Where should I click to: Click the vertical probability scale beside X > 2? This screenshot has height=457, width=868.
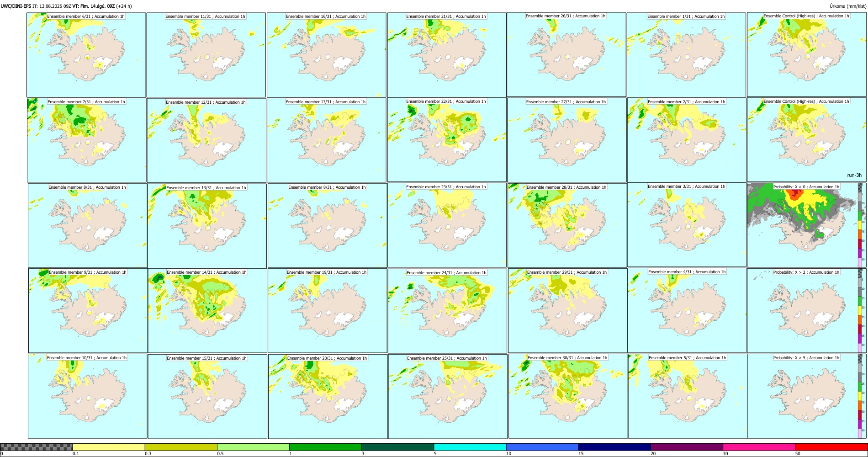[x=860, y=310]
